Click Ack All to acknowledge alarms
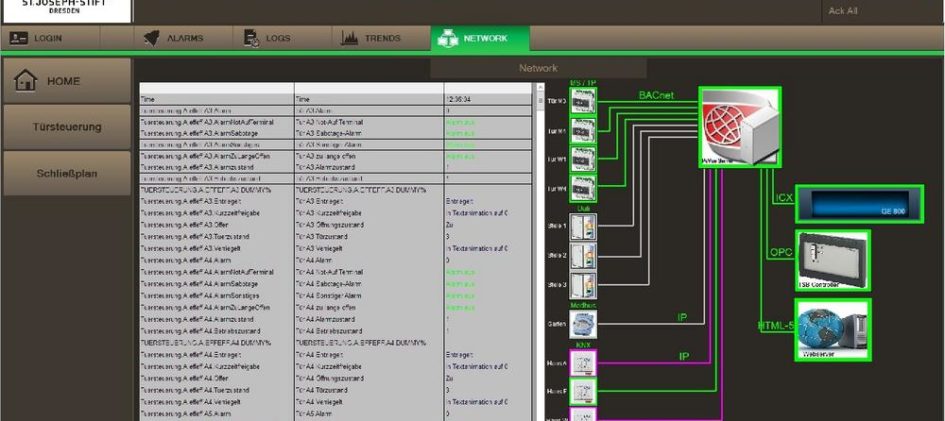The image size is (945, 421). (843, 11)
